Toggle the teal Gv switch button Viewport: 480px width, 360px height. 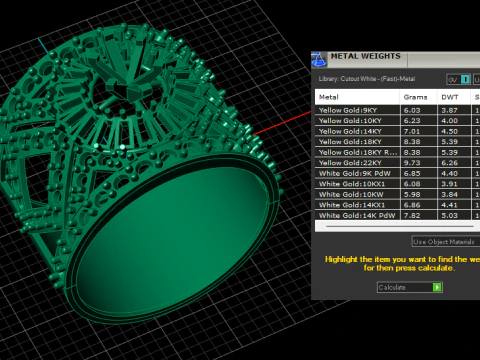coord(465,79)
